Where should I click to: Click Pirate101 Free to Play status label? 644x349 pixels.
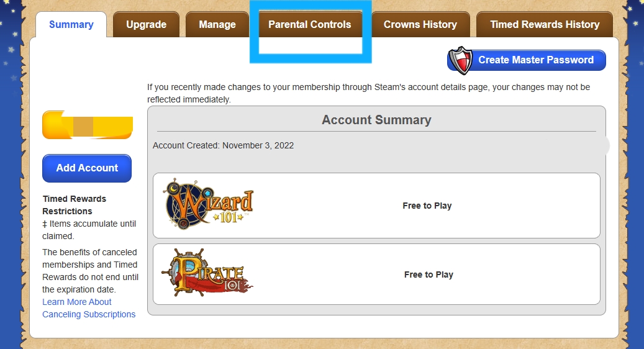429,274
